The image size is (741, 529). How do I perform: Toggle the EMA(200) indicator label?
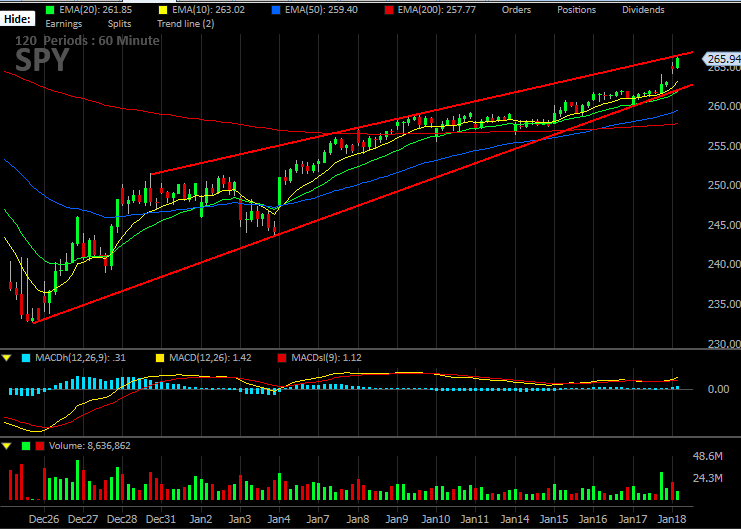[x=436, y=9]
